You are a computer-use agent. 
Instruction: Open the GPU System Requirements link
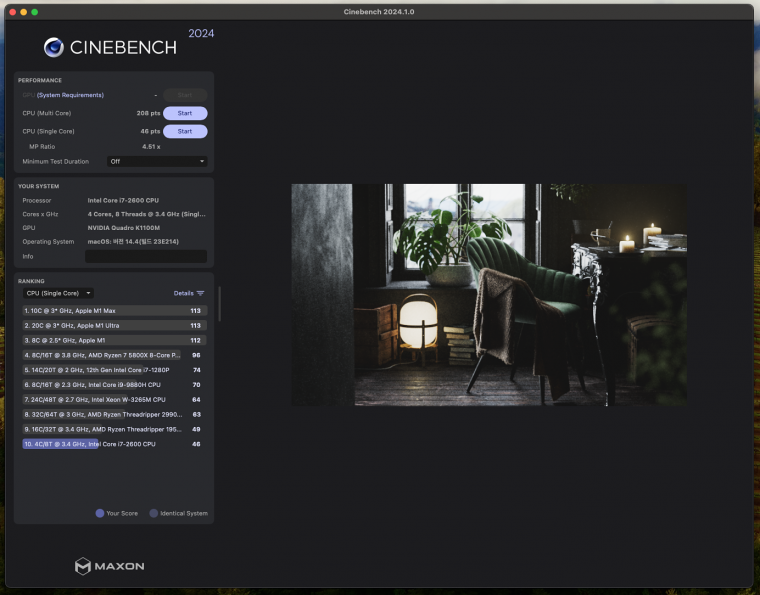coord(70,95)
